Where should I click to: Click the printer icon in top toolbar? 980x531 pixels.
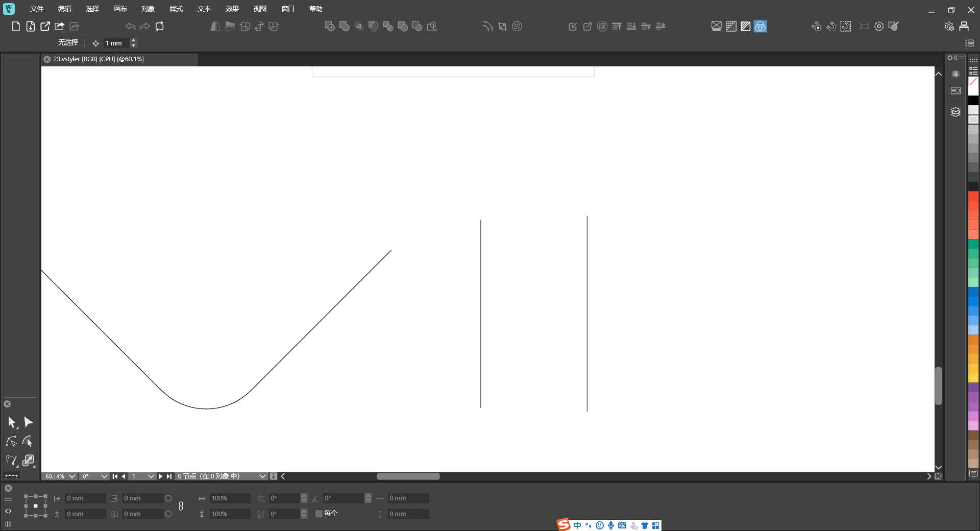(964, 26)
